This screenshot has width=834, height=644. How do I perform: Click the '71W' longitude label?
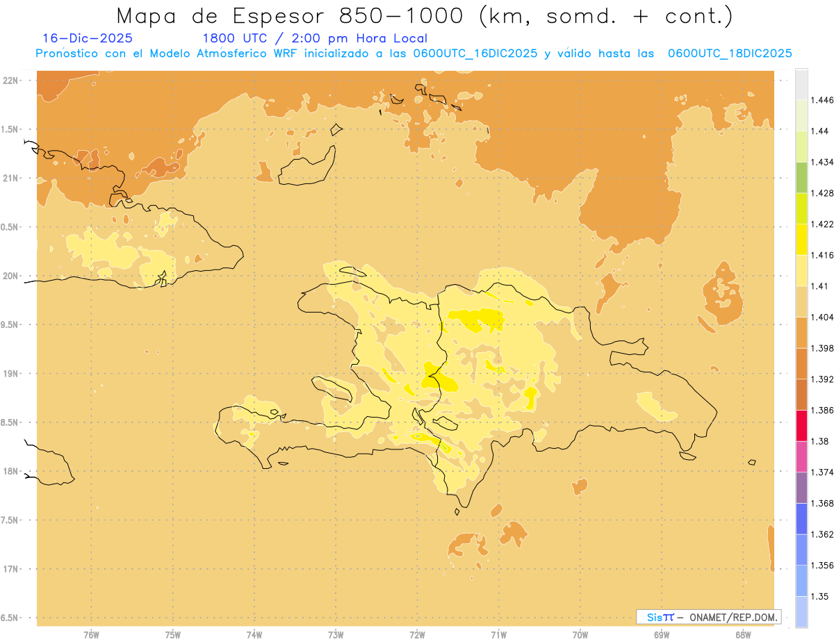[x=498, y=635]
